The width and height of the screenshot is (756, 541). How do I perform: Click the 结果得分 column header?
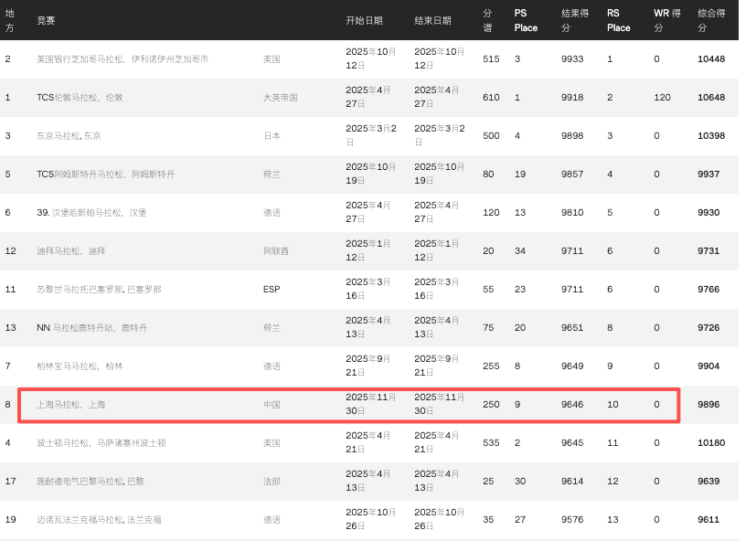click(x=575, y=20)
